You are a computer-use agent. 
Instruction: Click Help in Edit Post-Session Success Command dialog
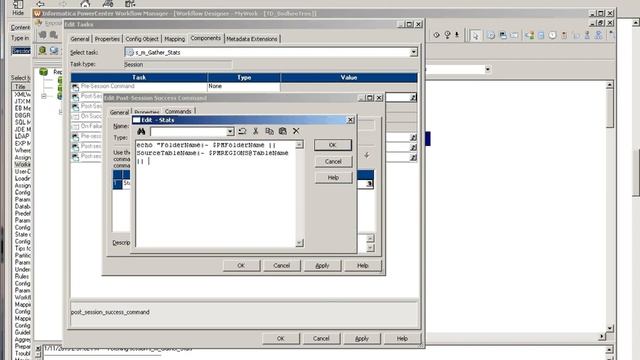tap(362, 265)
